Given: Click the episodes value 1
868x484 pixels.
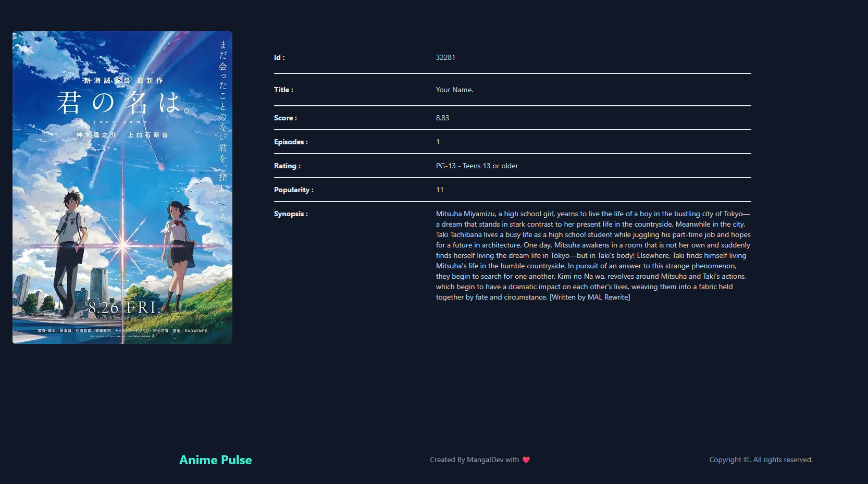Looking at the screenshot, I should click(438, 142).
